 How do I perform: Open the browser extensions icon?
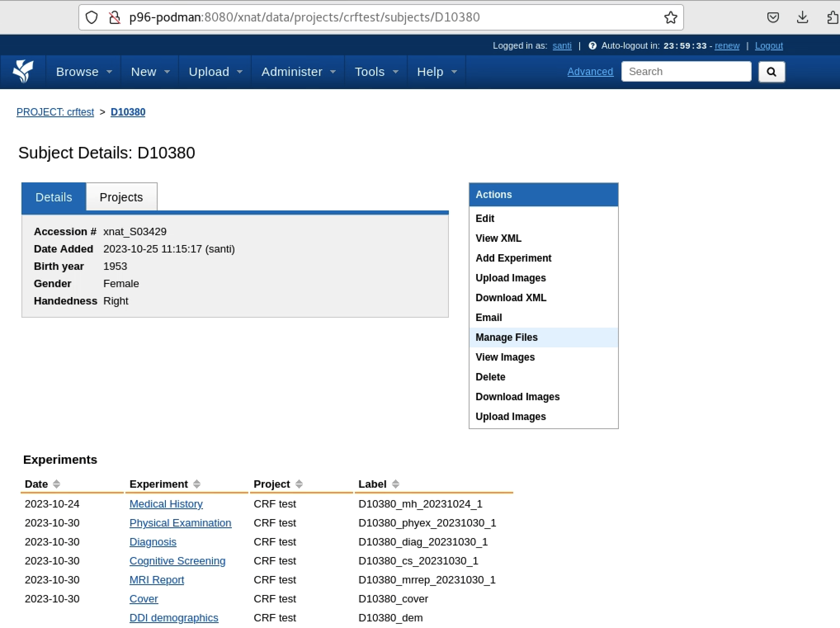tap(832, 17)
